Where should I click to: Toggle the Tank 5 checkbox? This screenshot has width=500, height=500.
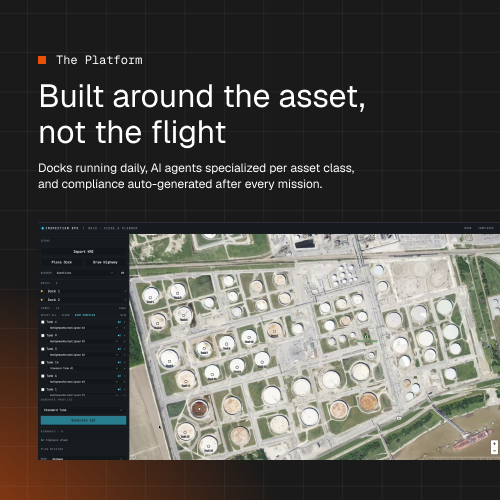point(43,349)
